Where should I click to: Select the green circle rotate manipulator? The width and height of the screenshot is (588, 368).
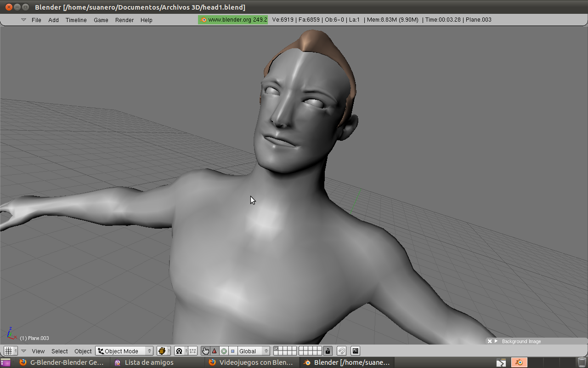pyautogui.click(x=224, y=351)
